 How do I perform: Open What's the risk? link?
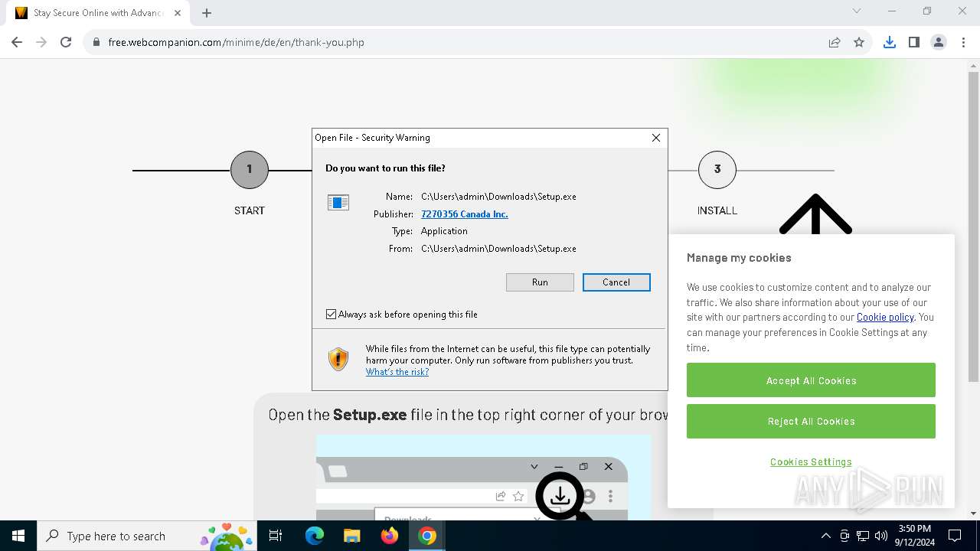397,372
